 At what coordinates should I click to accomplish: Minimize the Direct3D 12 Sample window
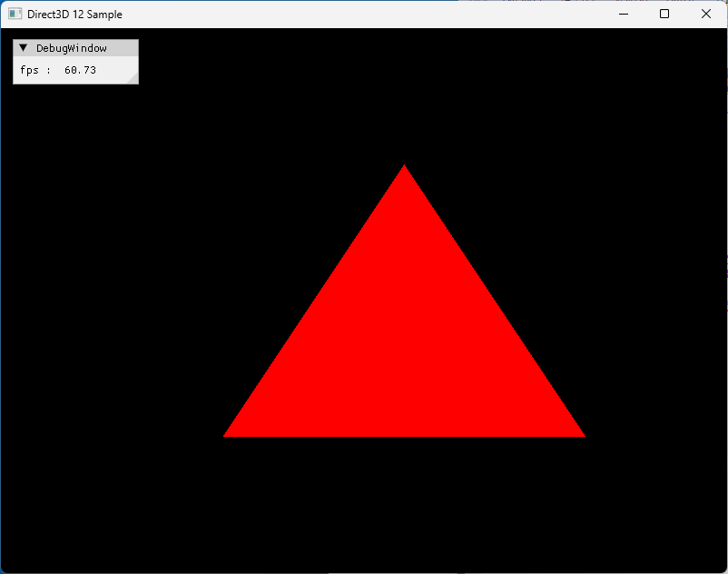[624, 14]
